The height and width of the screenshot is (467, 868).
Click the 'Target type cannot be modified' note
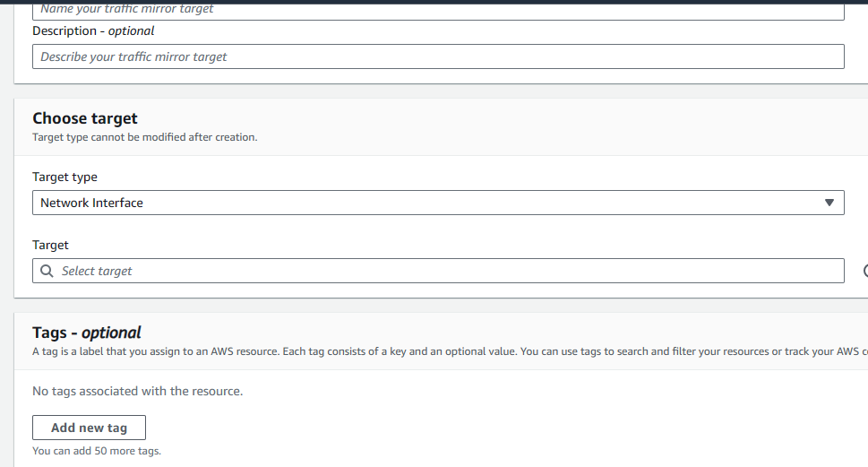click(x=144, y=137)
